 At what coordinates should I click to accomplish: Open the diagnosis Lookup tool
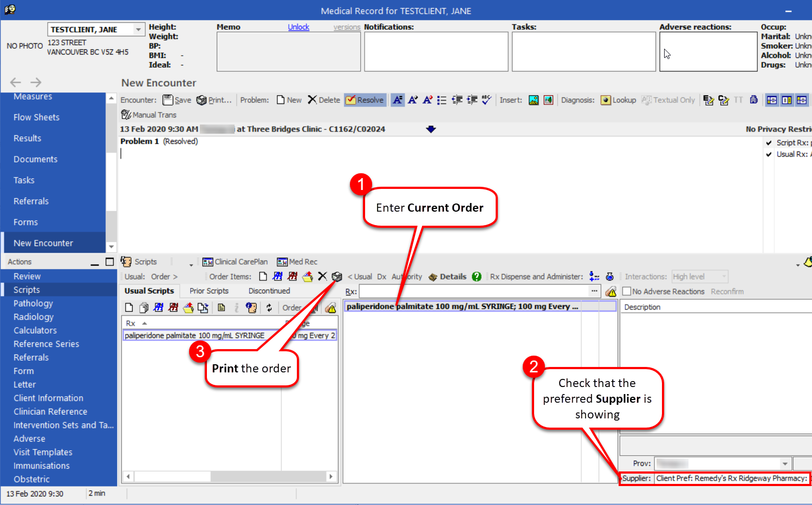pos(618,100)
